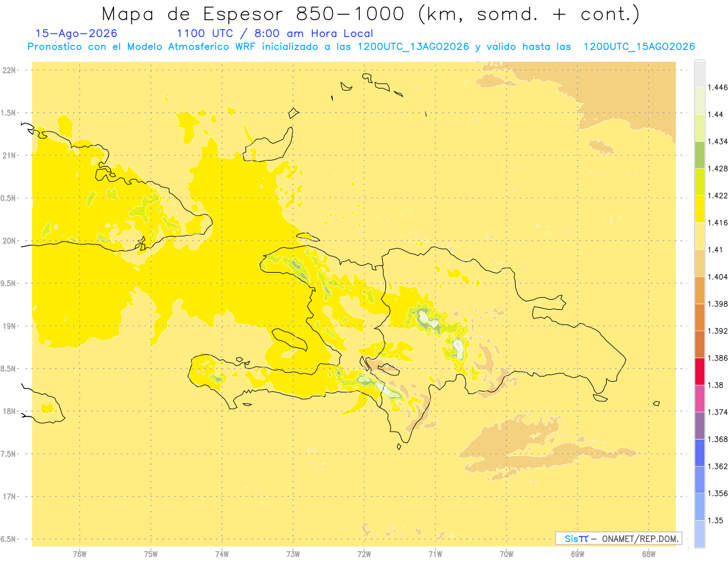This screenshot has height=562, width=728.
Task: Click the '1200UTC_15AGO2026' valid-until time text
Action: pyautogui.click(x=638, y=47)
